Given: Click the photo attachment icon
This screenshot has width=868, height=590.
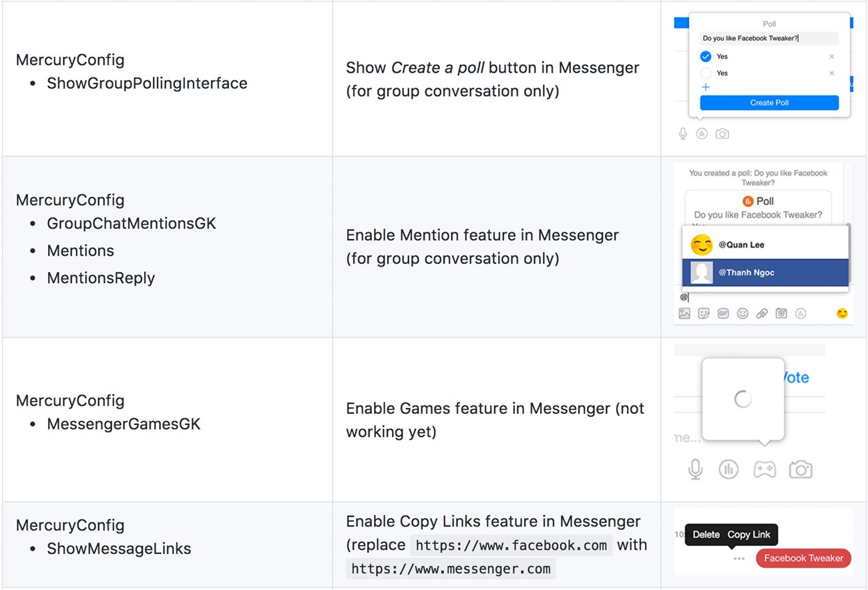Looking at the screenshot, I should click(x=684, y=312).
